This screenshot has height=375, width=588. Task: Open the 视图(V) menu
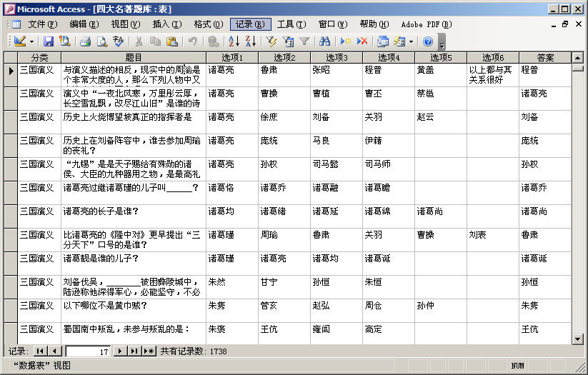pyautogui.click(x=126, y=24)
